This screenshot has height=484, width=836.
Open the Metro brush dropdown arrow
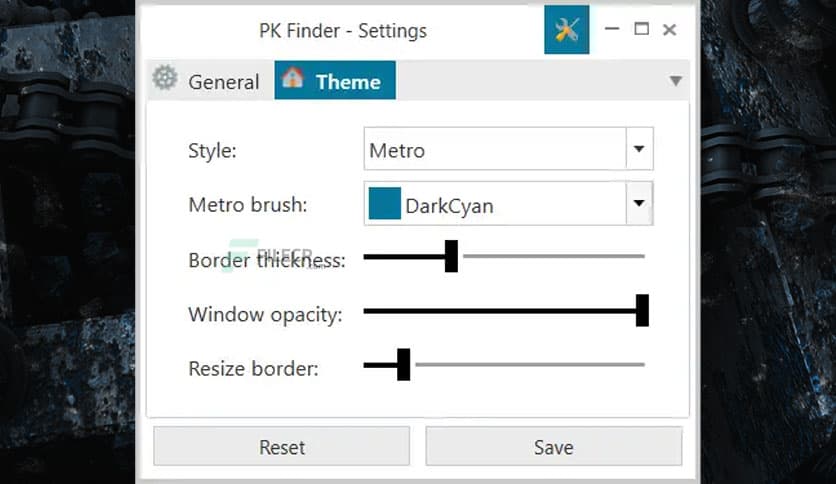639,204
